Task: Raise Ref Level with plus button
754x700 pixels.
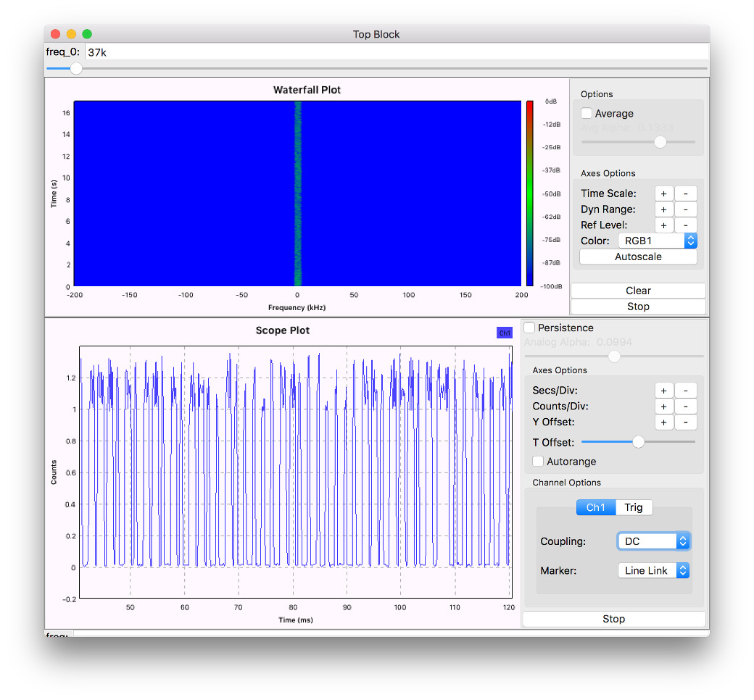Action: (663, 225)
